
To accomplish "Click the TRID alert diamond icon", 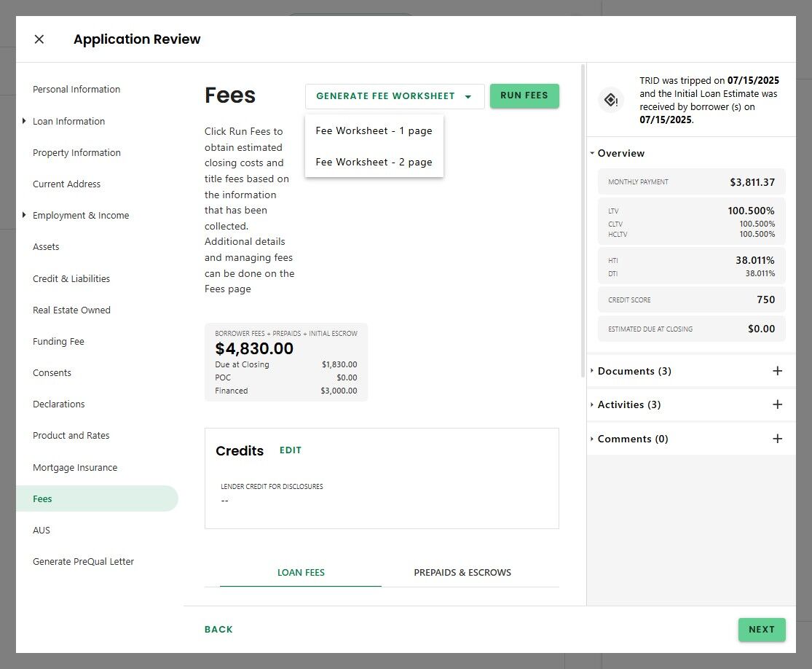I will 611,100.
